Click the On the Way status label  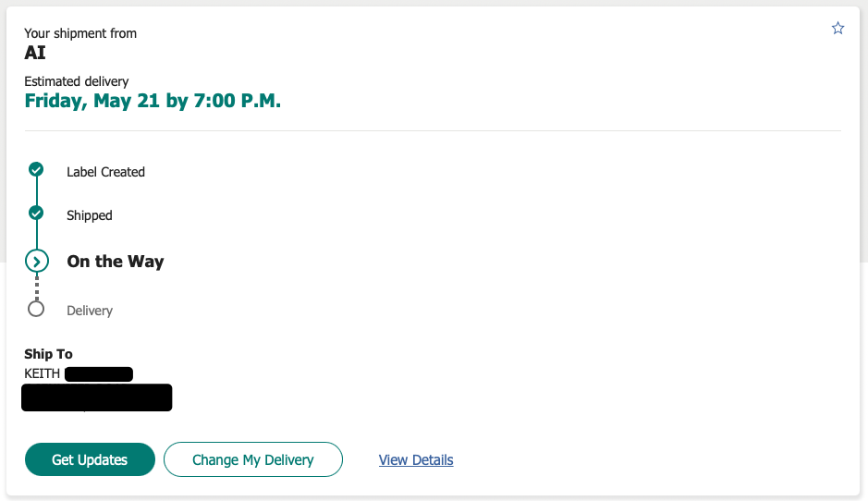(x=115, y=262)
